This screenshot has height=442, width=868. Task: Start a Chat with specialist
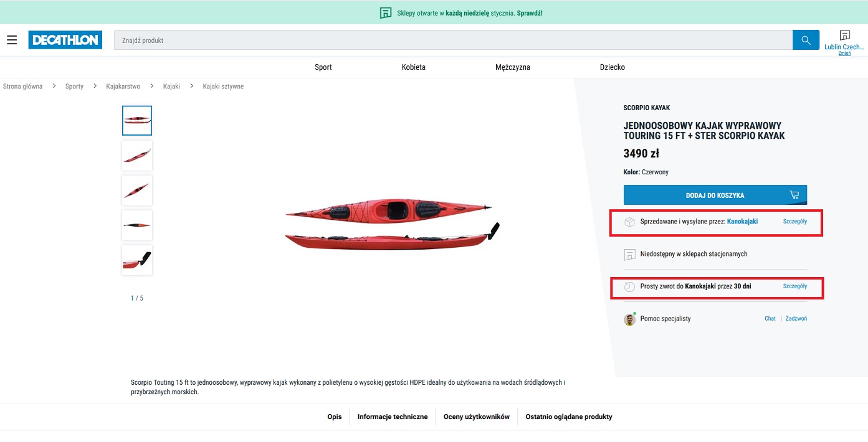[770, 319]
